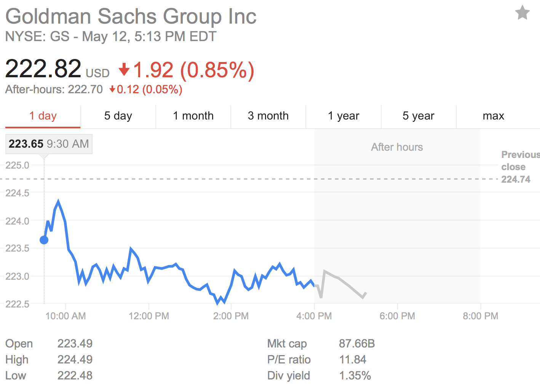Click the small after-hours down arrow
This screenshot has width=540, height=392.
[x=112, y=89]
